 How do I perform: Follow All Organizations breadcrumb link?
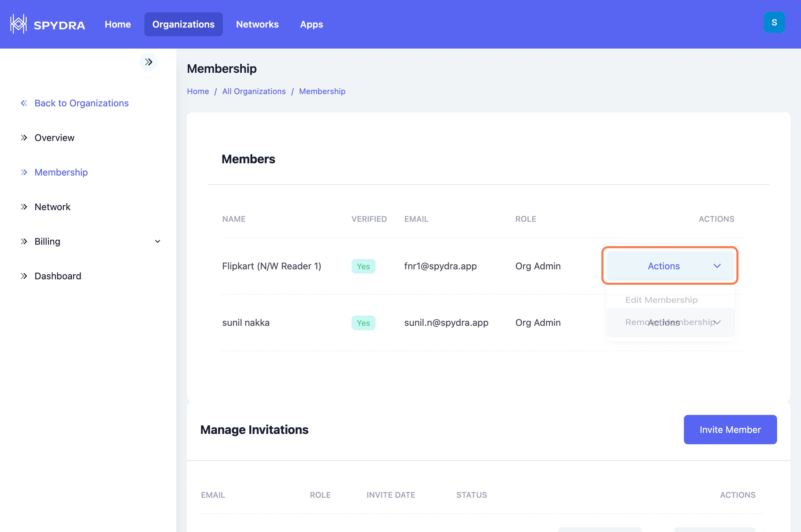(x=254, y=91)
